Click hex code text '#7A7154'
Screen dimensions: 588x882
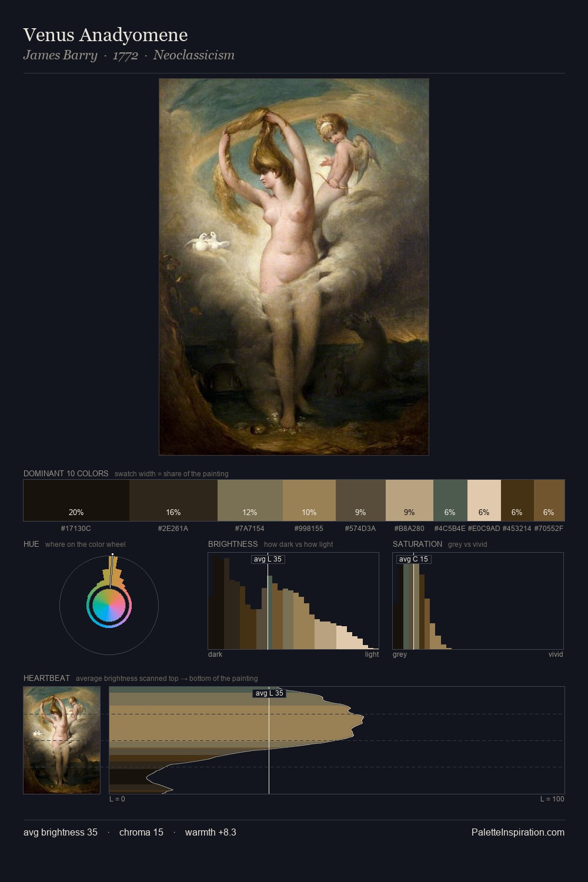point(250,529)
